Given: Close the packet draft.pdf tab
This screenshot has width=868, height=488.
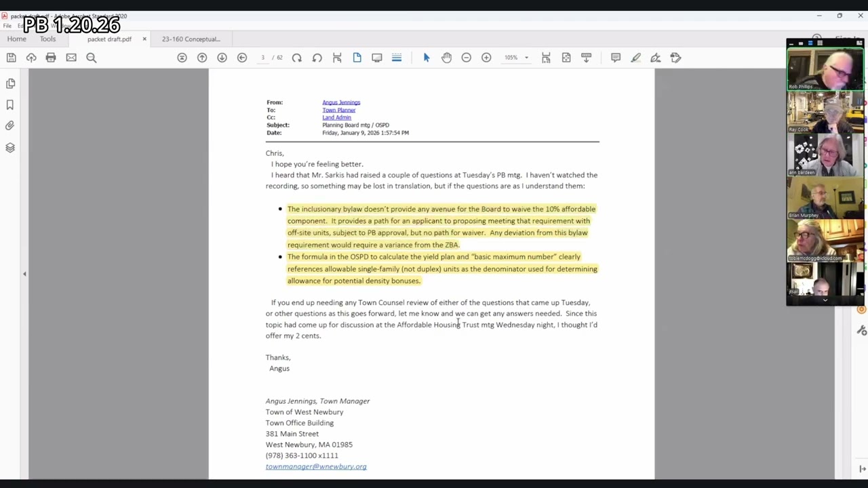Looking at the screenshot, I should [x=144, y=39].
